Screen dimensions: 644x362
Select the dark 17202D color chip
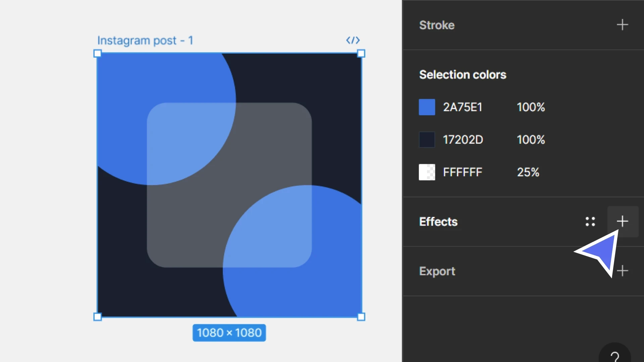(427, 139)
